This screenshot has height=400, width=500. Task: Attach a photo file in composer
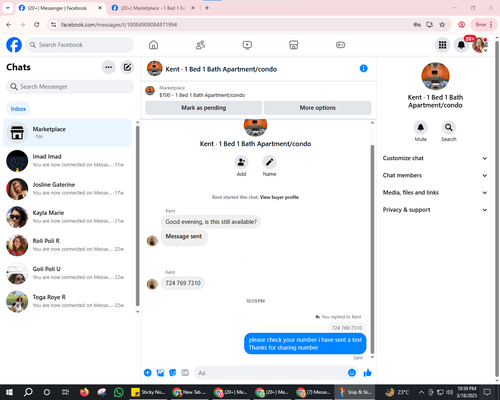pos(160,373)
